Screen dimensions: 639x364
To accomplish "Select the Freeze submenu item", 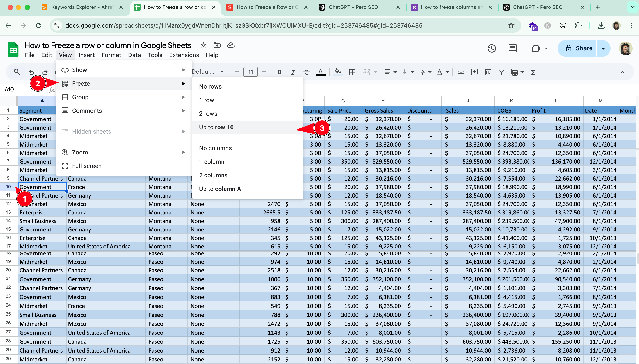I will pyautogui.click(x=124, y=83).
